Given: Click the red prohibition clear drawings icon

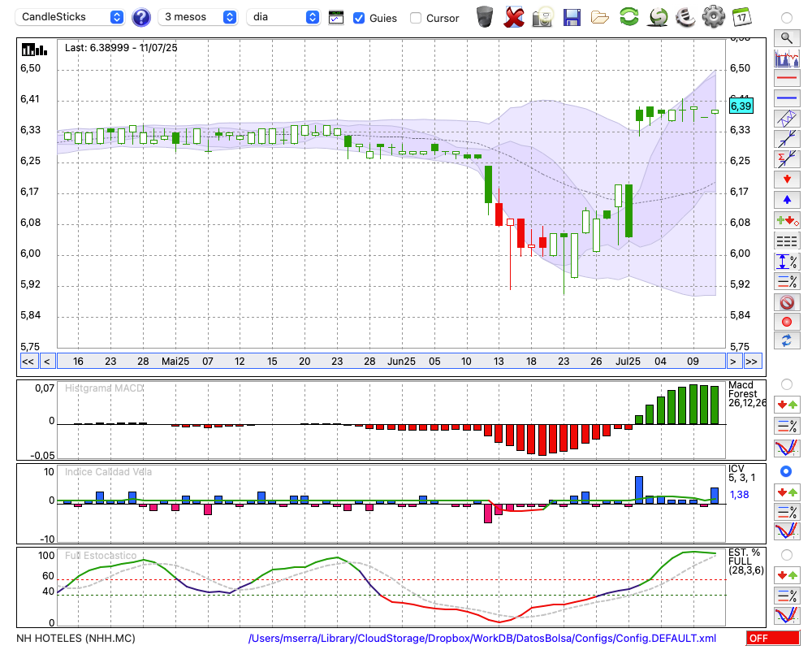Looking at the screenshot, I should click(x=787, y=301).
